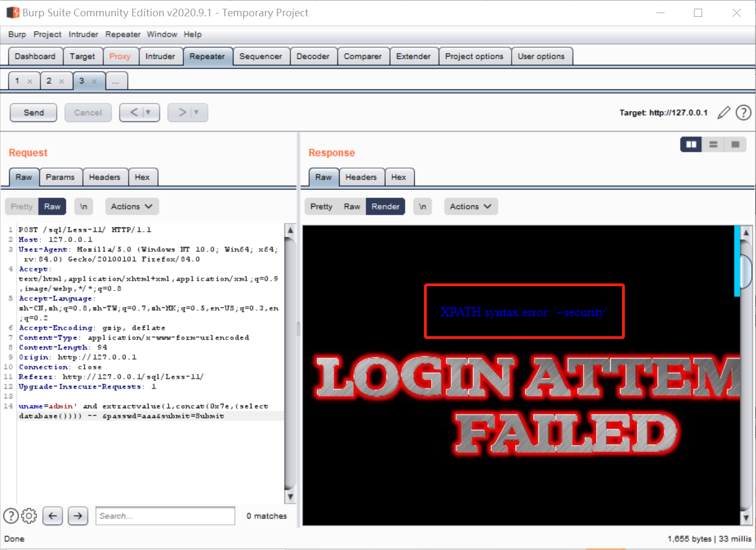This screenshot has width=756, height=550.
Task: Switch to Intruder tab
Action: [x=160, y=57]
